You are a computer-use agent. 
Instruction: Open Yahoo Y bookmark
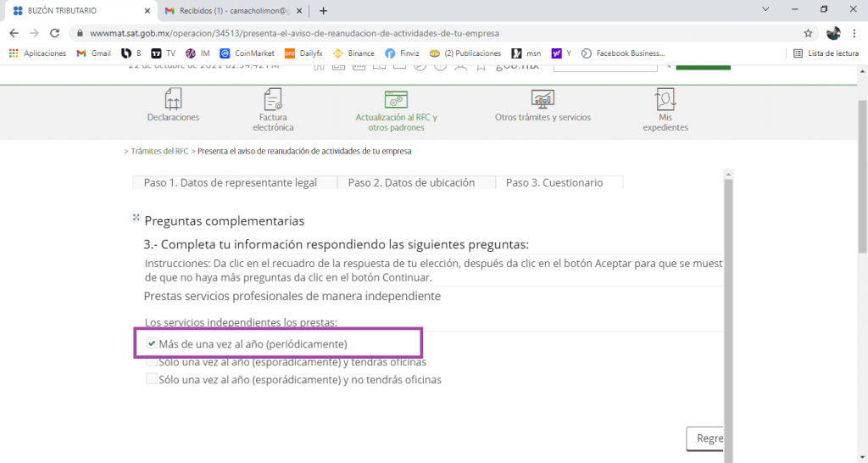(x=561, y=53)
